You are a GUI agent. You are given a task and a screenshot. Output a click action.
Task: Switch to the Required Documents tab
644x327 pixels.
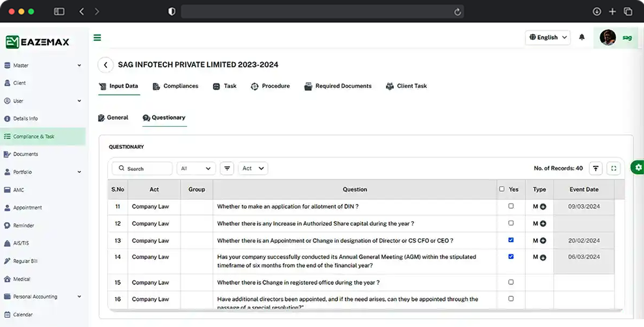[x=338, y=86]
